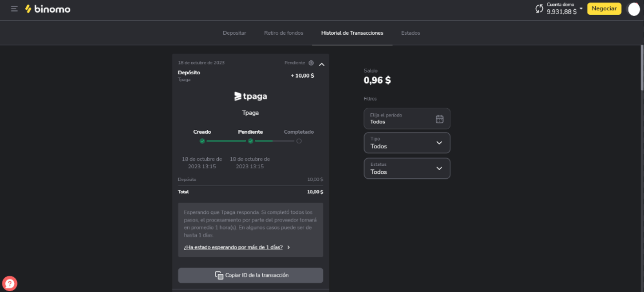The image size is (644, 292).
Task: Click the Negociar button
Action: 604,8
